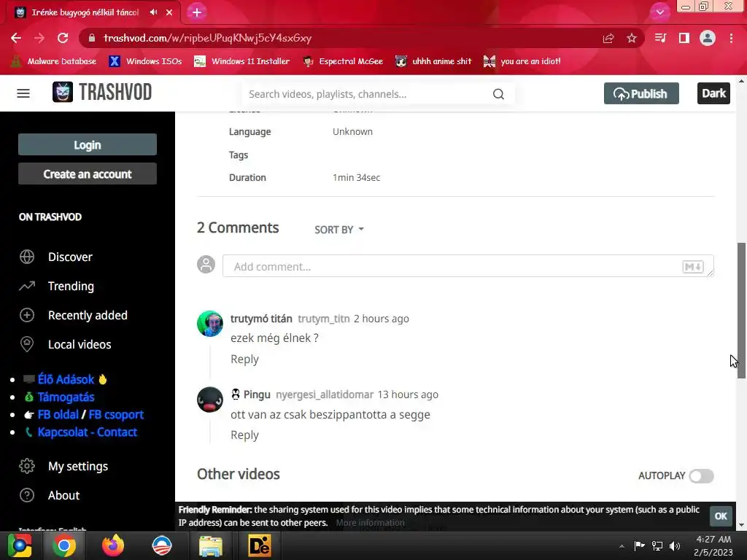Open Kapcsolat - Contact link

[x=88, y=432]
